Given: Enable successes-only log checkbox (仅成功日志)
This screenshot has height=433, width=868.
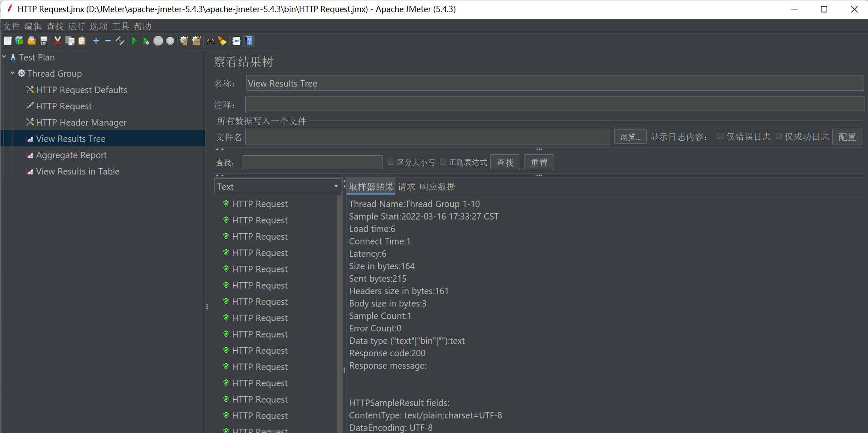Looking at the screenshot, I should coord(779,136).
